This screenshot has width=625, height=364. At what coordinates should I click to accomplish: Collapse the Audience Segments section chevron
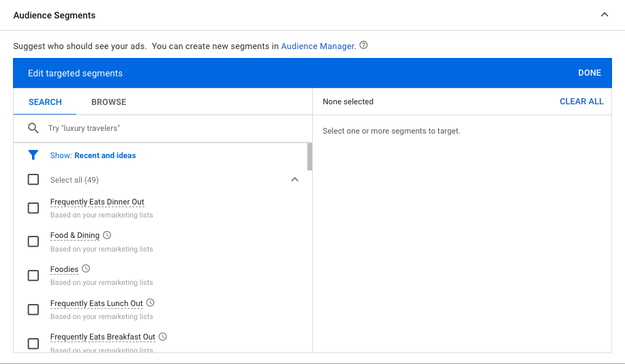pyautogui.click(x=605, y=15)
